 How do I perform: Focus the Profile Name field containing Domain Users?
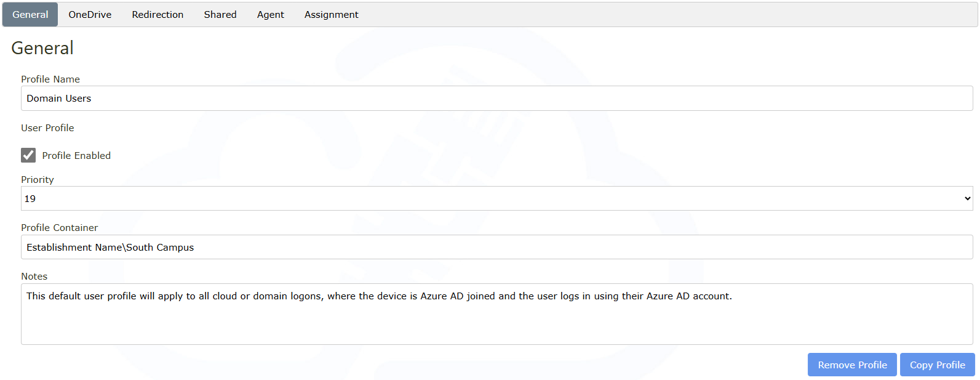tap(496, 99)
